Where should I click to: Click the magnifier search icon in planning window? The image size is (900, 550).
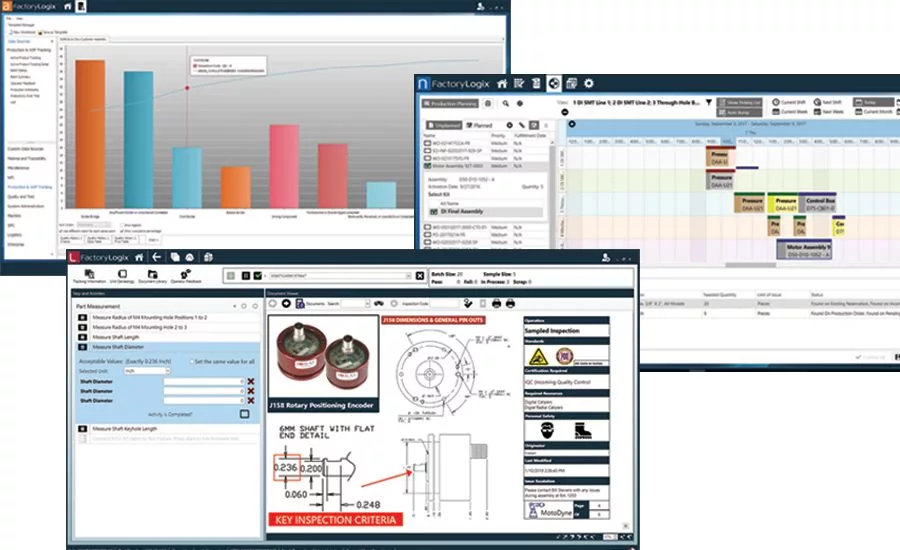pyautogui.click(x=506, y=104)
